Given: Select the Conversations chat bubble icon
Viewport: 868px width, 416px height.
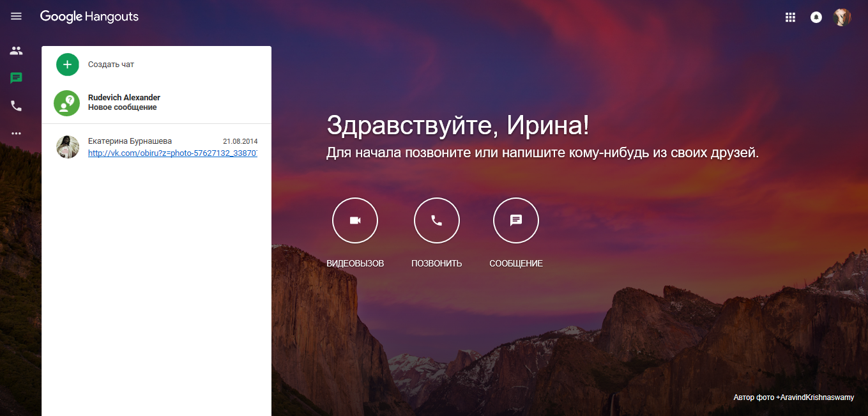Looking at the screenshot, I should [x=16, y=78].
